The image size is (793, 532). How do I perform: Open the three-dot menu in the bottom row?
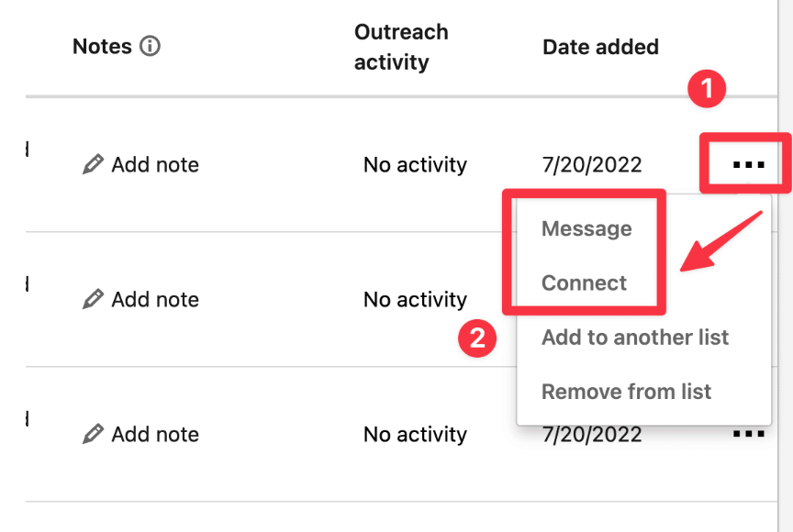coord(749,434)
